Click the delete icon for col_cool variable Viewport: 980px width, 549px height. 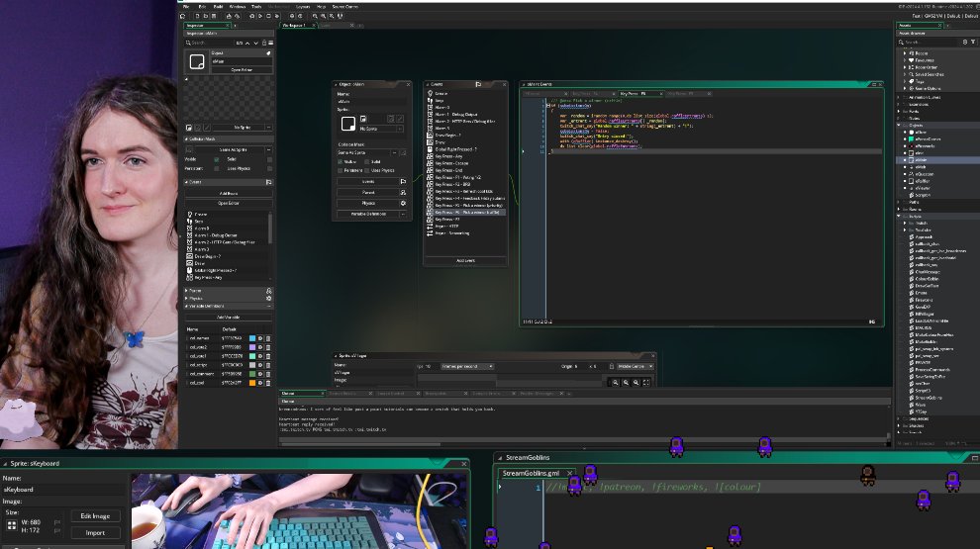pos(268,382)
